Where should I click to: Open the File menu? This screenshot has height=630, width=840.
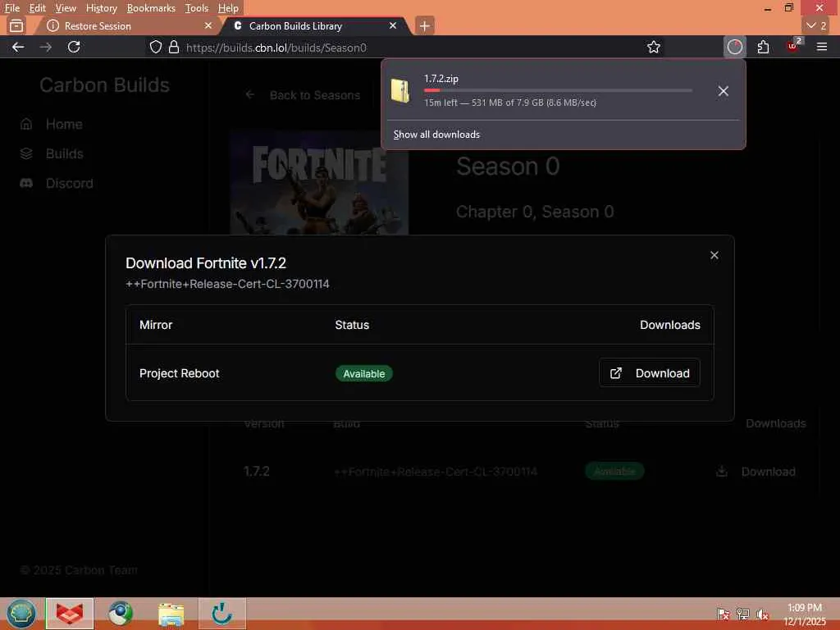[11, 8]
